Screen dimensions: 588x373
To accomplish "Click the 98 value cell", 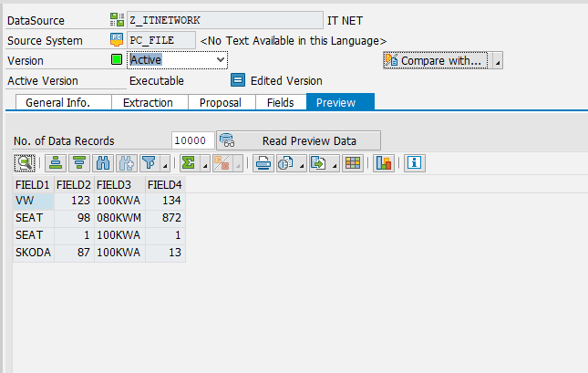I will point(74,218).
